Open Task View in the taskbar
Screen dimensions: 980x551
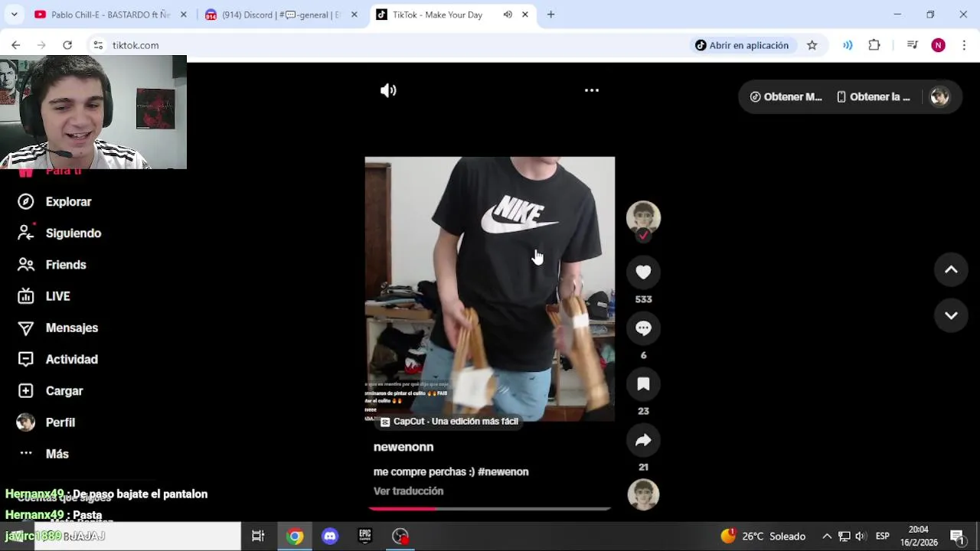click(258, 536)
